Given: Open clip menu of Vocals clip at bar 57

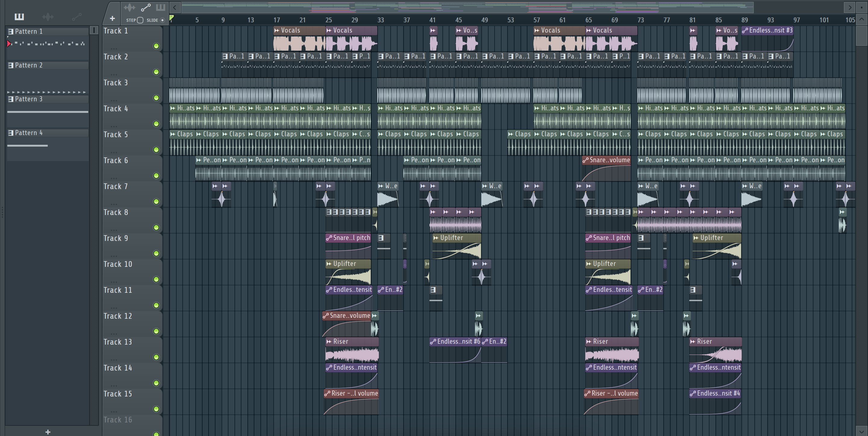Looking at the screenshot, I should pos(537,30).
